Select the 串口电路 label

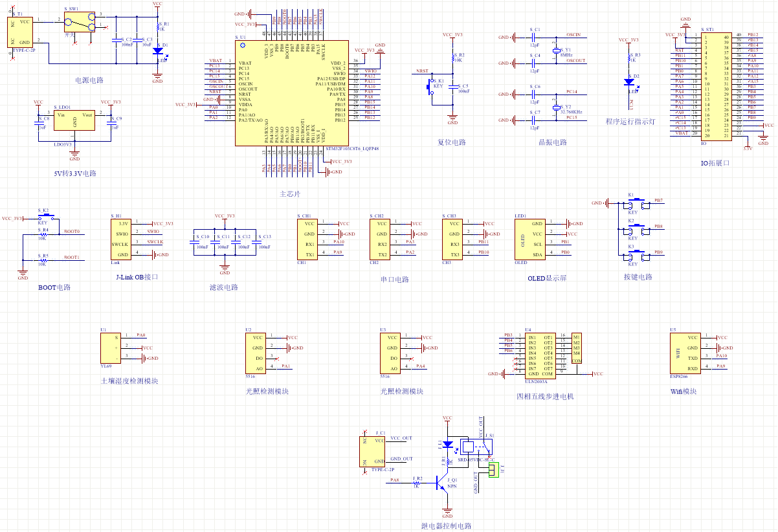pyautogui.click(x=395, y=280)
